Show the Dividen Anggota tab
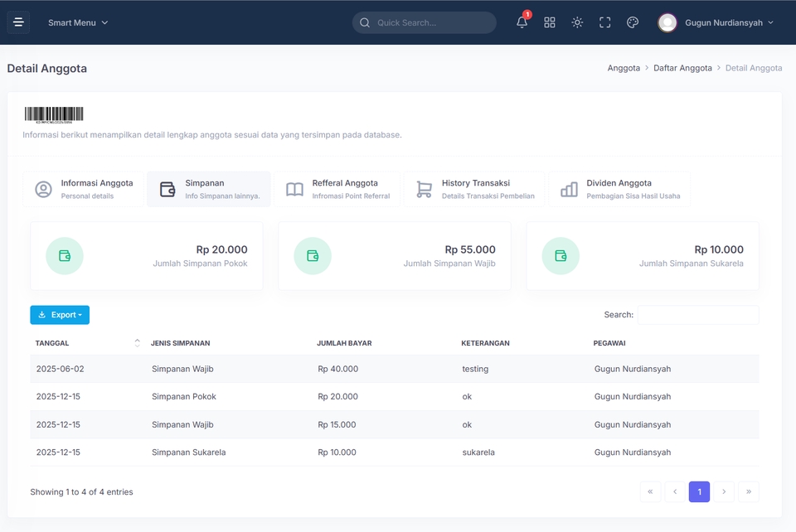 (619, 189)
